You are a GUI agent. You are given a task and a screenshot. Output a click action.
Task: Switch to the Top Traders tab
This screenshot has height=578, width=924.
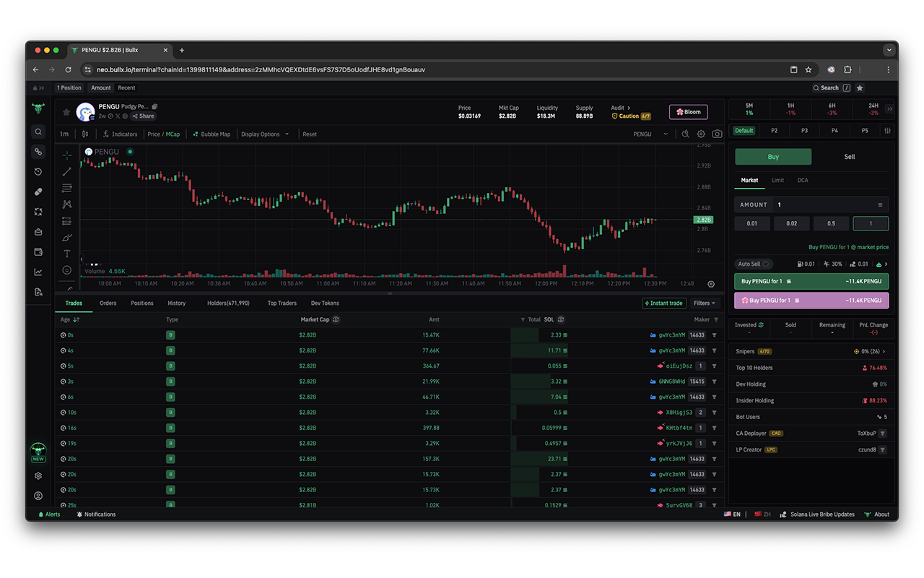[x=282, y=303]
